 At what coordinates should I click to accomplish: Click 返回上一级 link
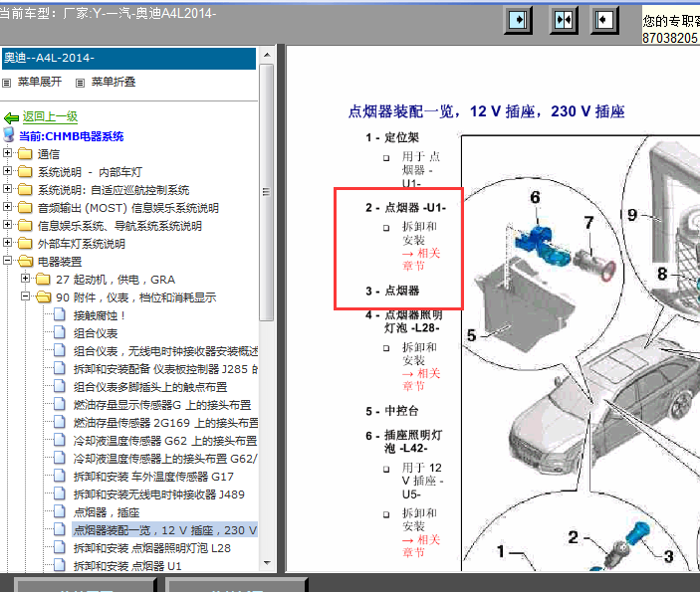(50, 116)
